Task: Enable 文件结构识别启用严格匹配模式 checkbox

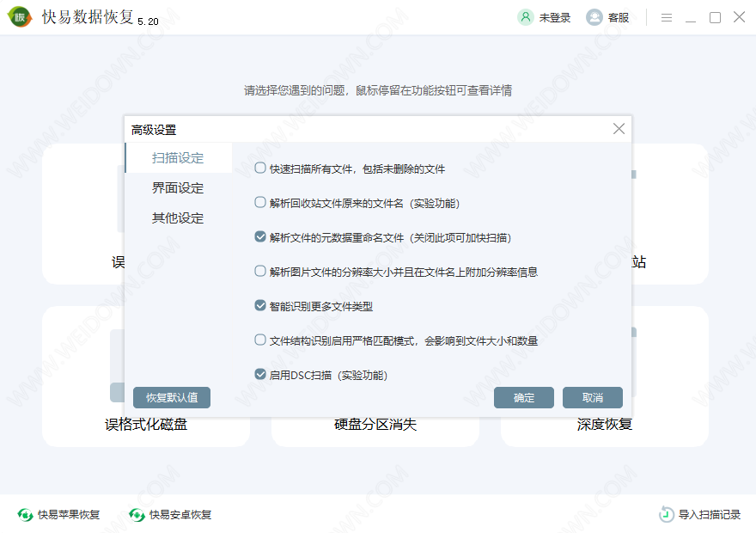Action: click(260, 340)
